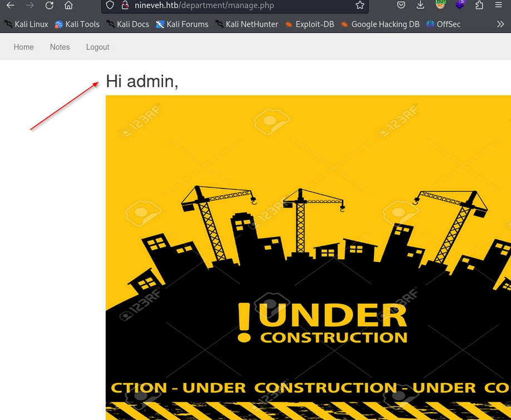Screen dimensions: 511x420
Task: Click the insecure connection padlock icon
Action: [x=125, y=6]
